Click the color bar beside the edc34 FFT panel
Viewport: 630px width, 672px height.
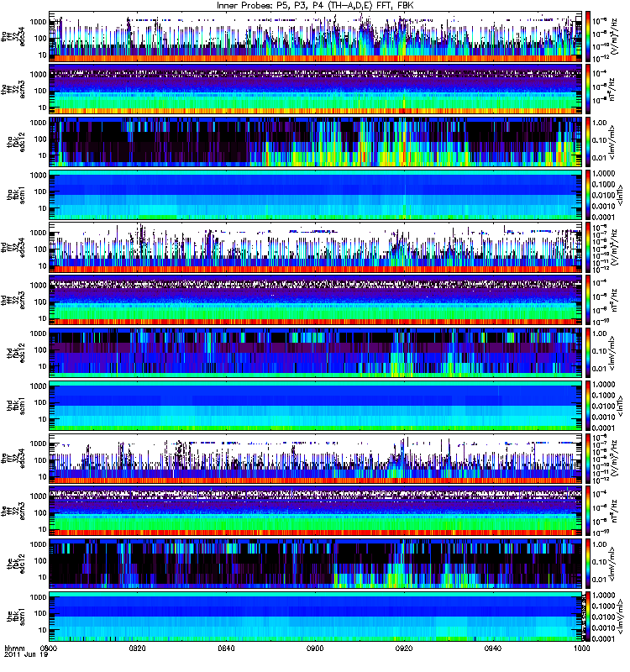click(588, 459)
